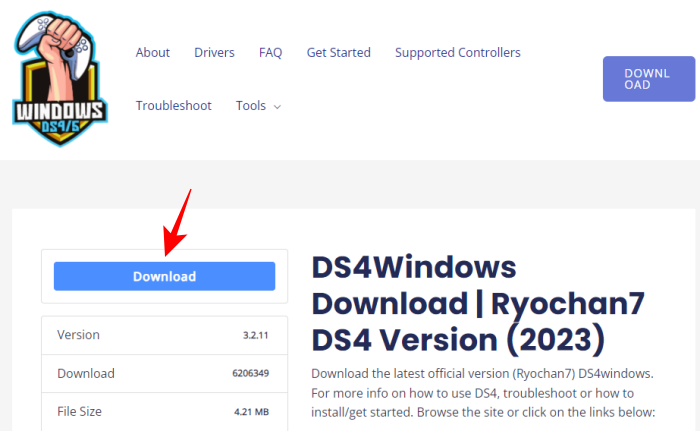Screen dimensions: 700x431
Task: Click the DS4Windows Download heading
Action: pos(478,304)
